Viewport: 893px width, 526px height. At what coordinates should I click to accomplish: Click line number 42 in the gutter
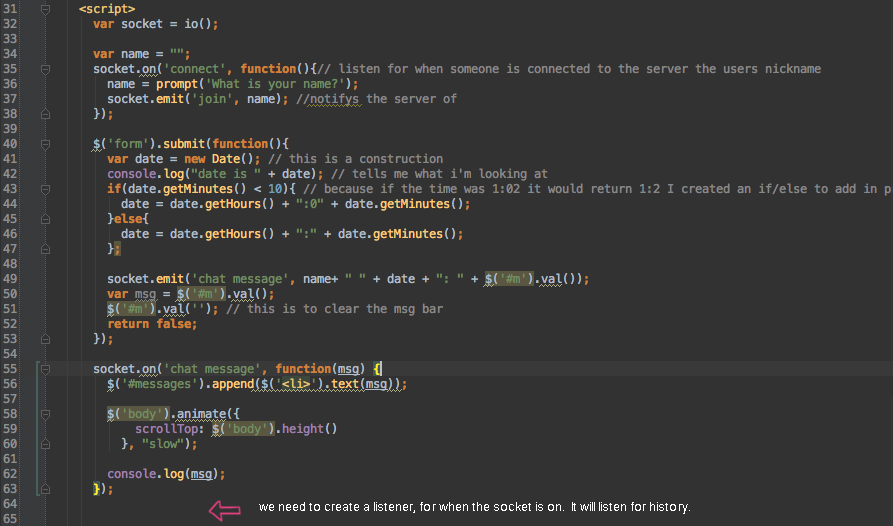click(10, 174)
